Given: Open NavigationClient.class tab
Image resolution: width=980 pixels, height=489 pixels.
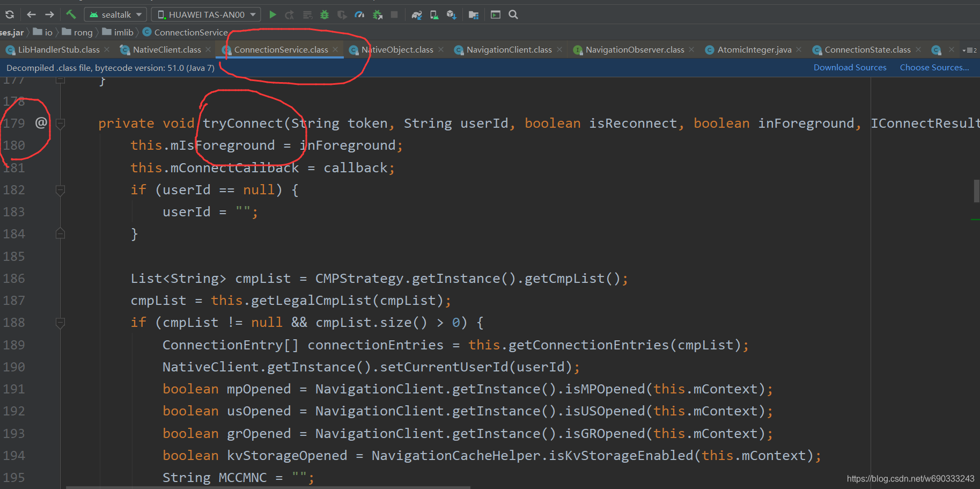Looking at the screenshot, I should click(x=509, y=49).
